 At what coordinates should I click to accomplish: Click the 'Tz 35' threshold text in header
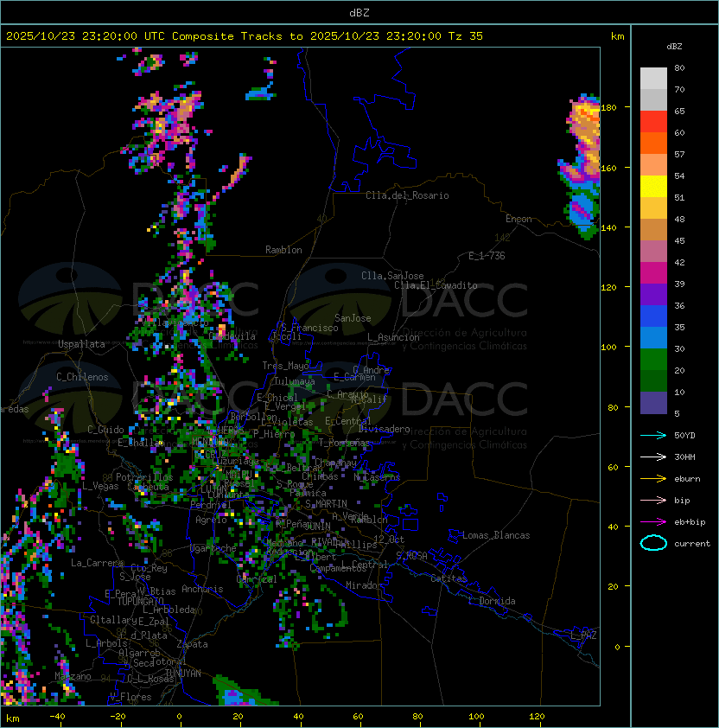point(466,35)
